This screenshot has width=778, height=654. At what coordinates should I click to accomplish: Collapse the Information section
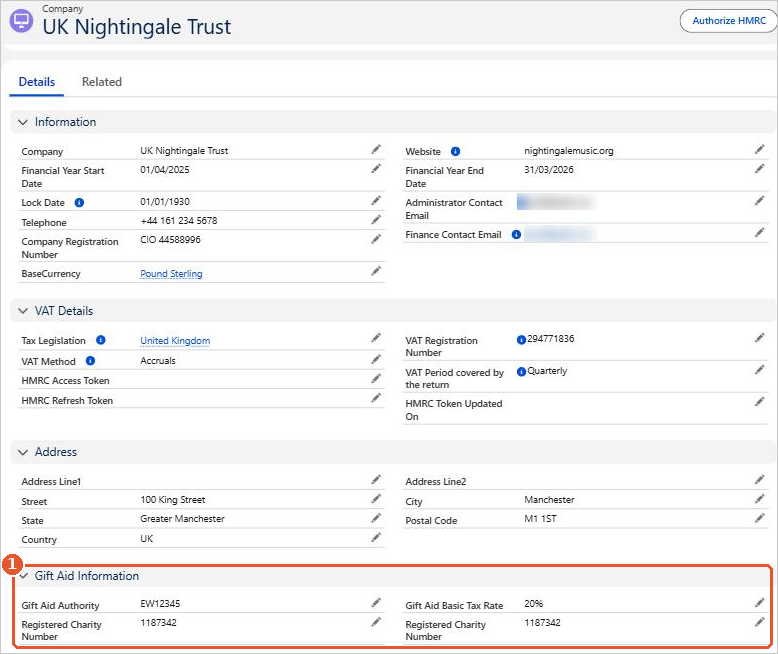(23, 122)
